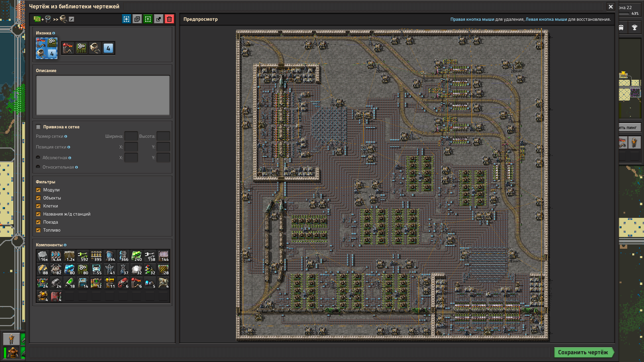Click the blue speed module 80 component

click(69, 269)
